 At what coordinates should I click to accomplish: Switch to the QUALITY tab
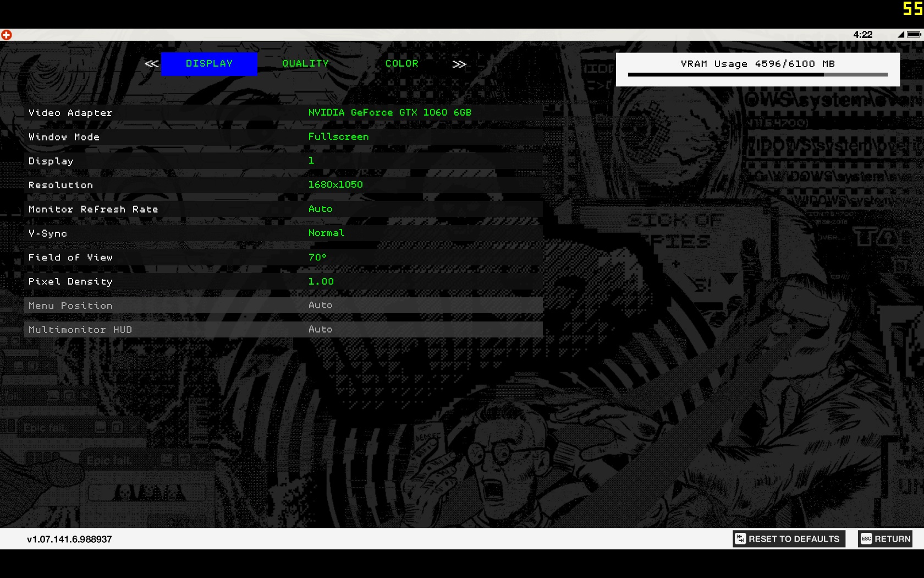305,64
